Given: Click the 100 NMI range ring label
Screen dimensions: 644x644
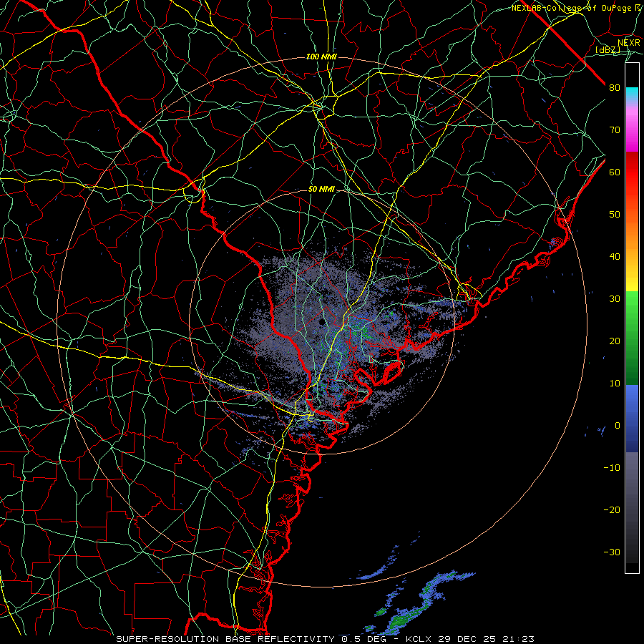Looking at the screenshot, I should [321, 57].
